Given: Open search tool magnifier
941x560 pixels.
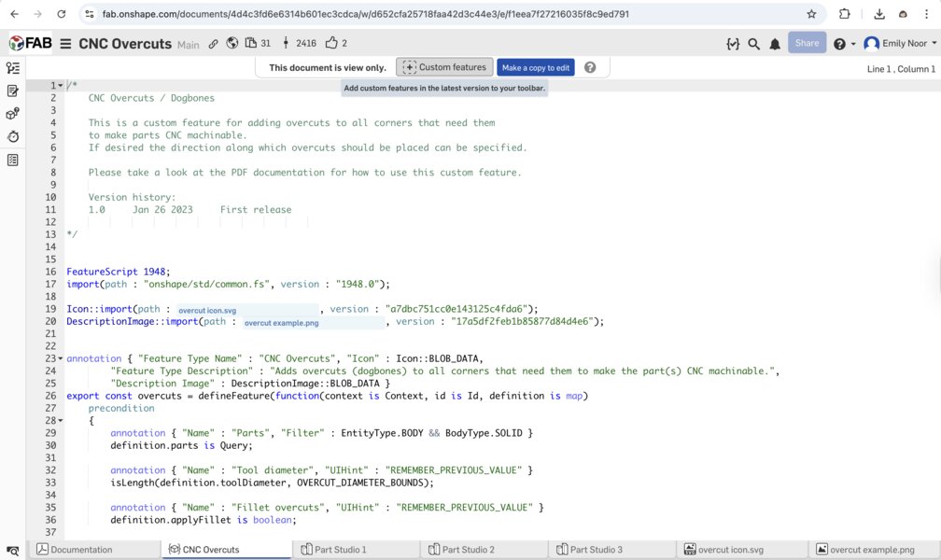Looking at the screenshot, I should click(x=753, y=44).
